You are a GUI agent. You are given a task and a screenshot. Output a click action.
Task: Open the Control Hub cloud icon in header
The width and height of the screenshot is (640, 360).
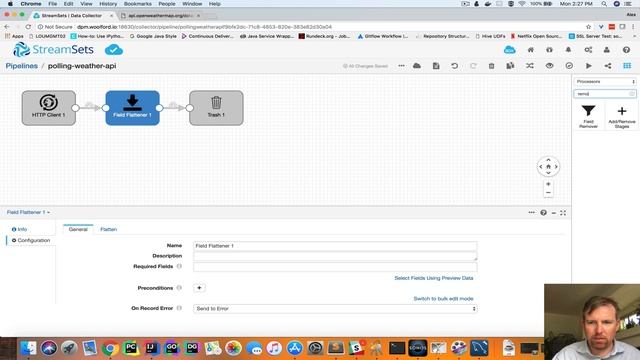[509, 50]
